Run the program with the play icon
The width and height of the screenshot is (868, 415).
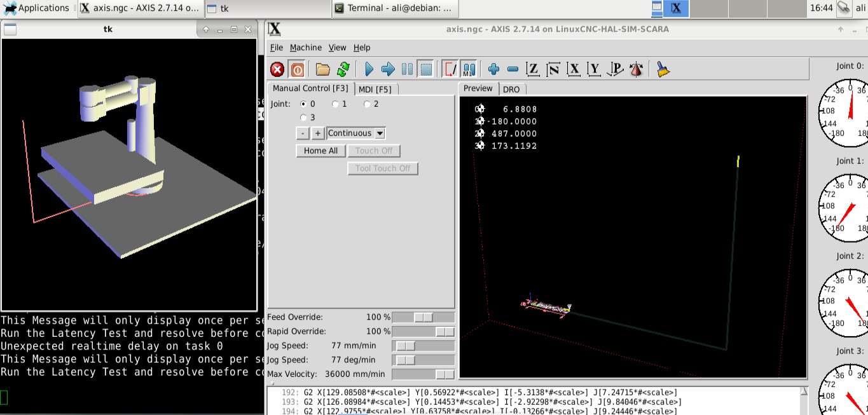(369, 69)
